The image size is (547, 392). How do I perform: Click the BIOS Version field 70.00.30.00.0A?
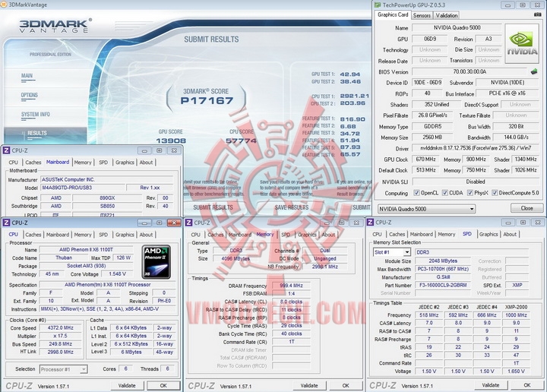tap(470, 71)
